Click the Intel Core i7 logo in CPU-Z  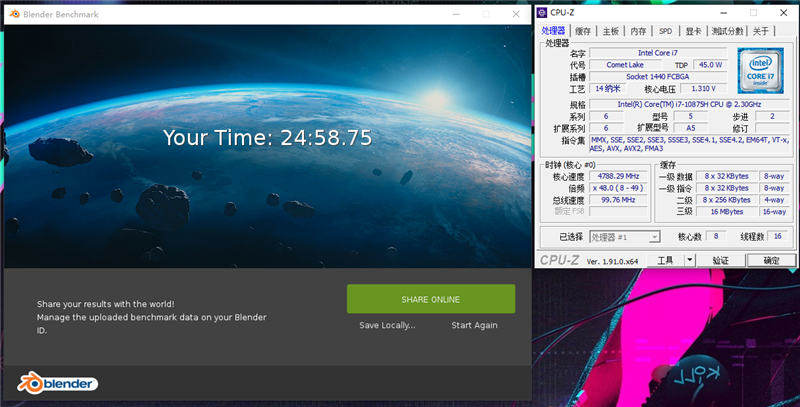(x=760, y=70)
